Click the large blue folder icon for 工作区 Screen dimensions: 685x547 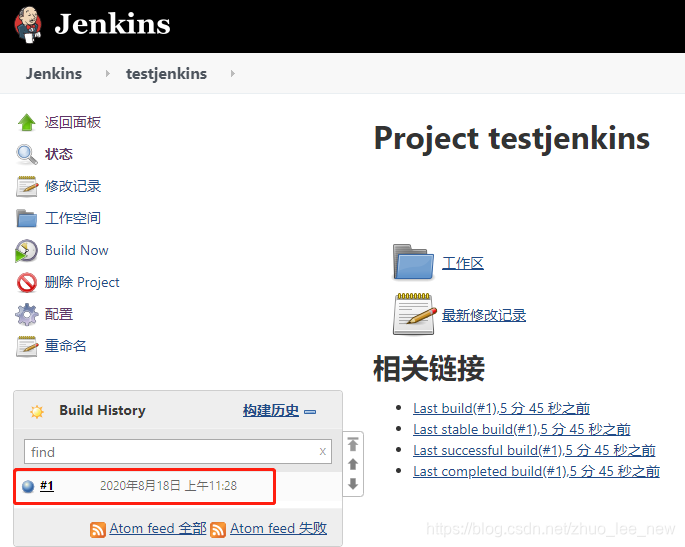click(413, 262)
